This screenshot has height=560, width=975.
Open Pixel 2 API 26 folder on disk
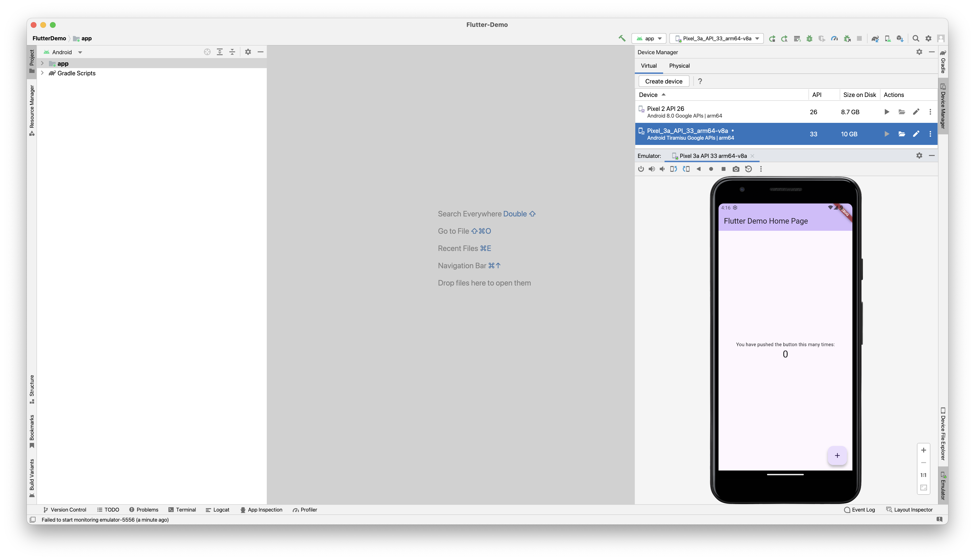click(902, 112)
